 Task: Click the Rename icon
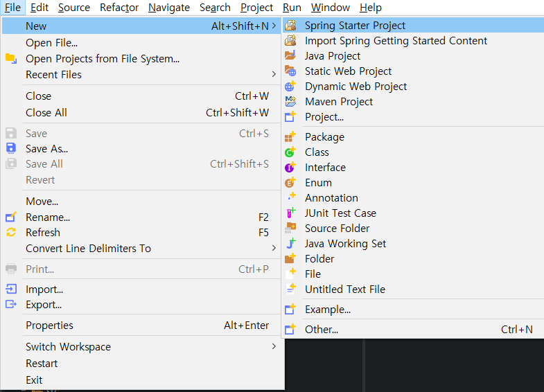11,217
